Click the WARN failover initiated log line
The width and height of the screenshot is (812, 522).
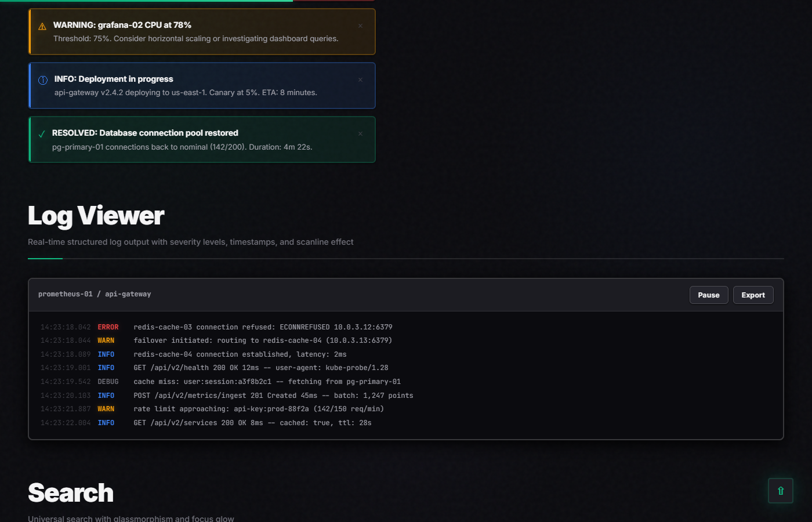tap(263, 340)
